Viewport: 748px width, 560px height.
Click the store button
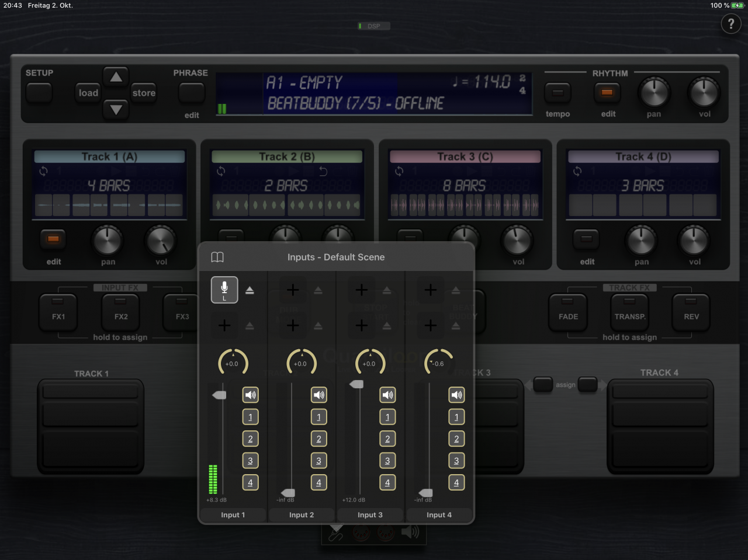point(144,92)
